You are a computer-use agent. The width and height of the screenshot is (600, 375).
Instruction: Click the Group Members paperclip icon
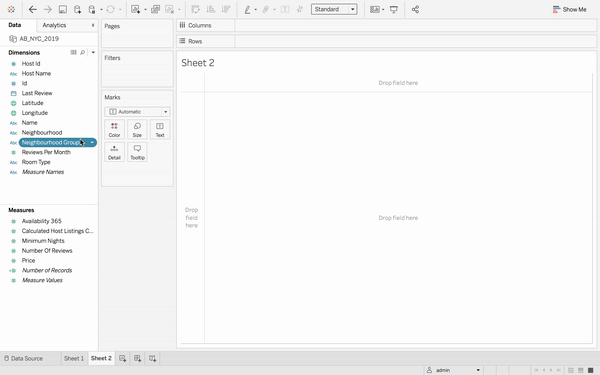click(266, 9)
